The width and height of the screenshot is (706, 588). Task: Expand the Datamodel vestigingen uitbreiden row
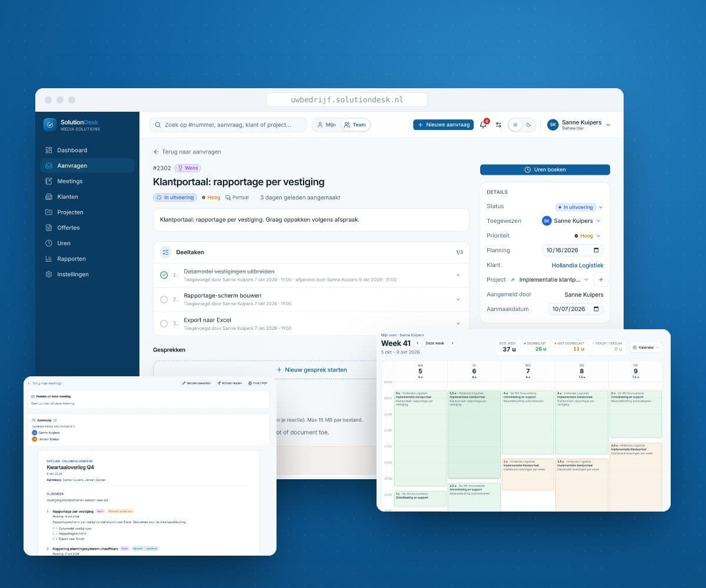pyautogui.click(x=458, y=275)
